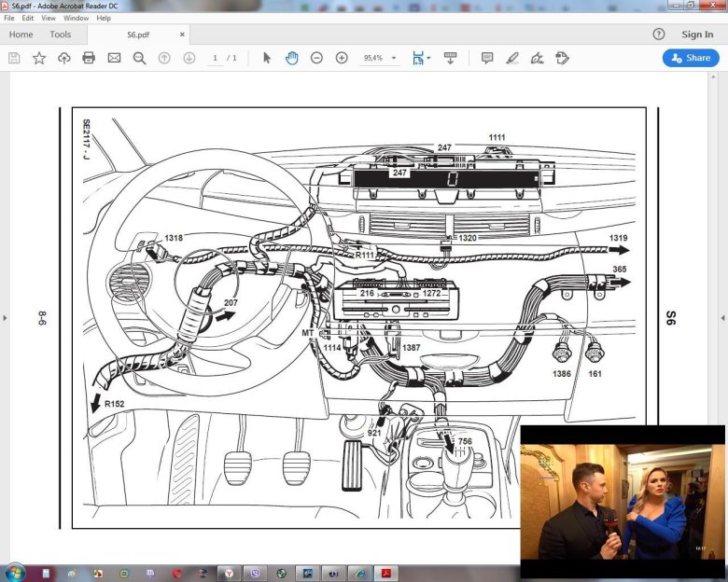Expand the left navigation pane arrow

pyautogui.click(x=5, y=318)
